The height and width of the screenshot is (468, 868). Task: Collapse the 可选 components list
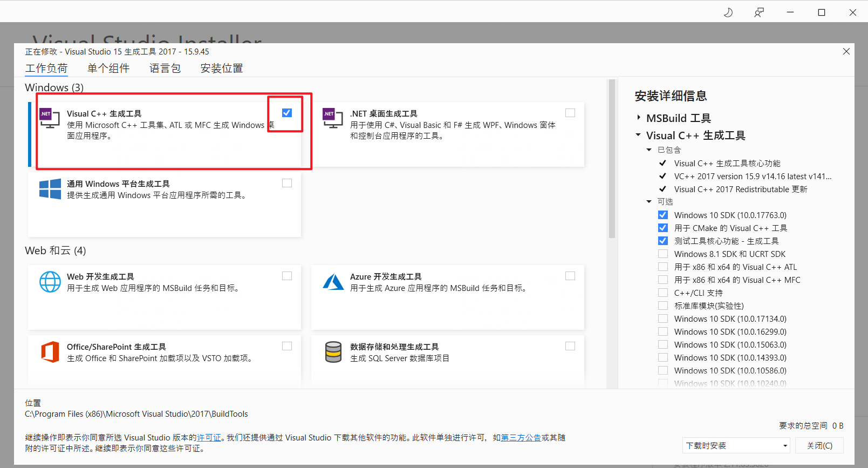point(650,202)
